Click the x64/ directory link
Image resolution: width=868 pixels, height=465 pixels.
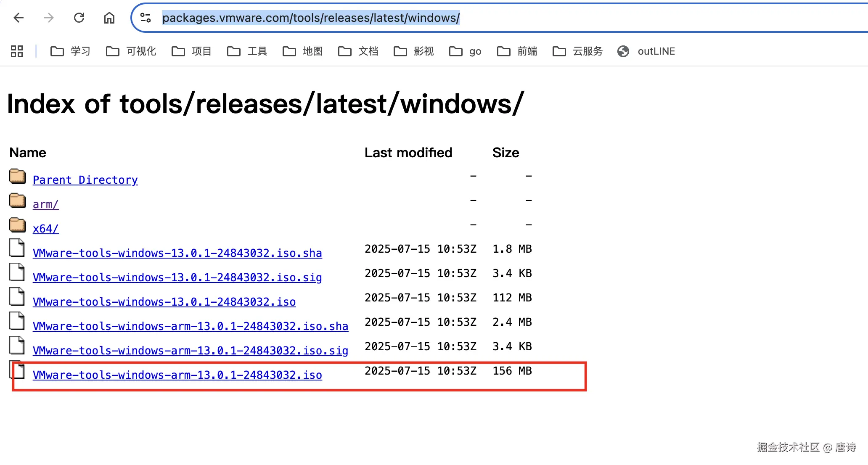(x=45, y=229)
